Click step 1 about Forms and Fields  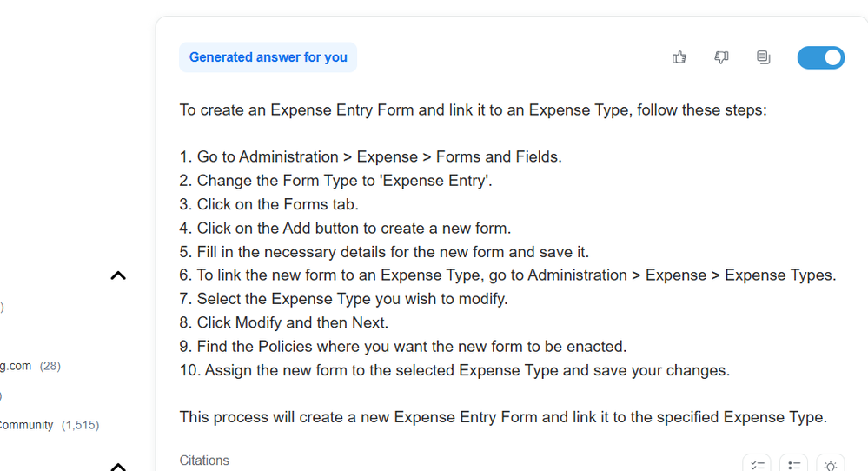(370, 156)
